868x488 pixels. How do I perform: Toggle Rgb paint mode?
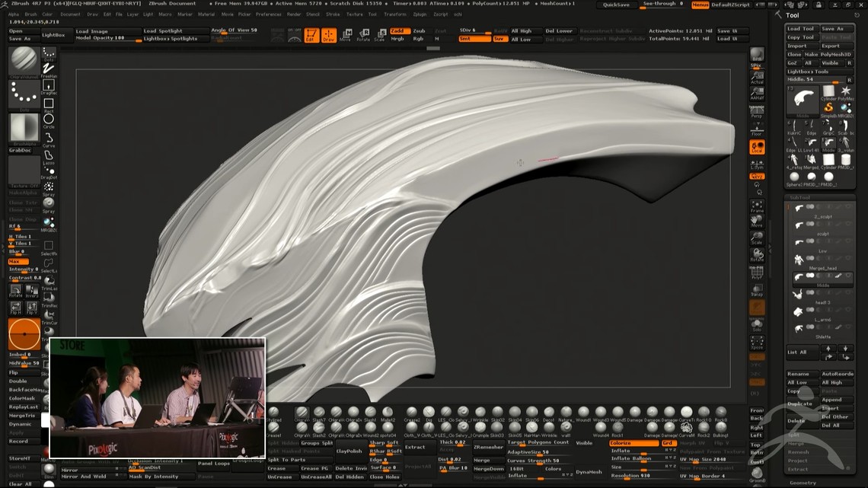point(419,39)
